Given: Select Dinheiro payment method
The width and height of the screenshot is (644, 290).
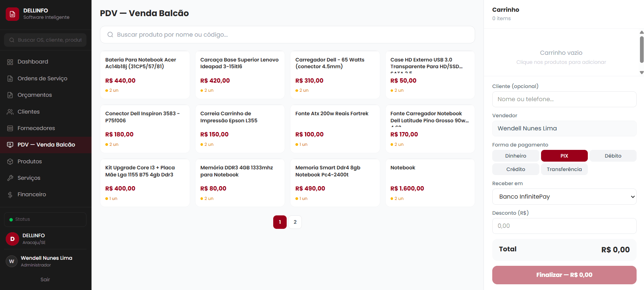Looking at the screenshot, I should tap(515, 156).
